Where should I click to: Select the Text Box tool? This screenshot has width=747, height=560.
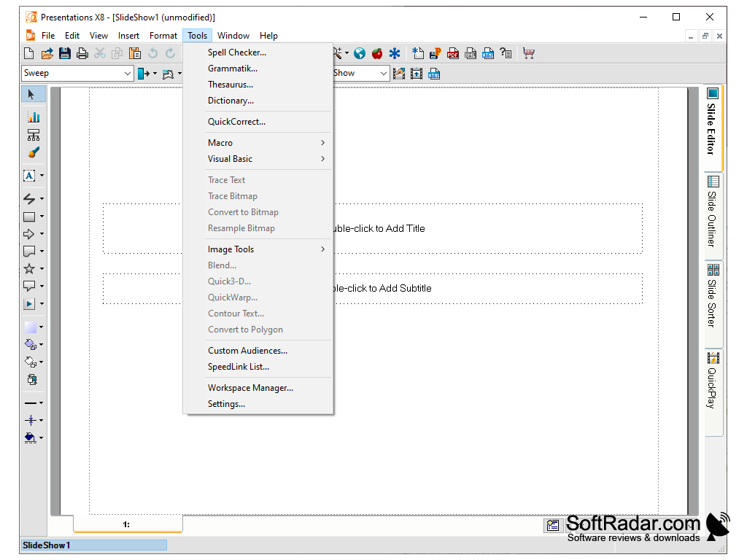pos(29,175)
